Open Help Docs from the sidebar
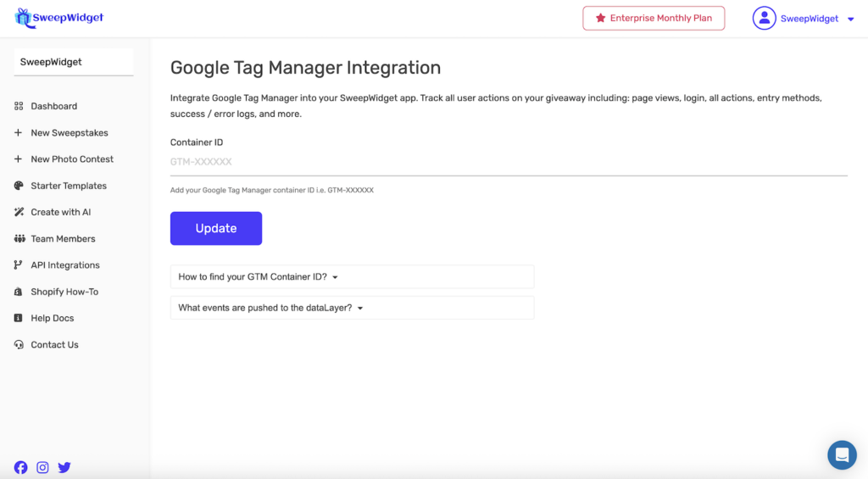This screenshot has height=479, width=868. coord(52,318)
